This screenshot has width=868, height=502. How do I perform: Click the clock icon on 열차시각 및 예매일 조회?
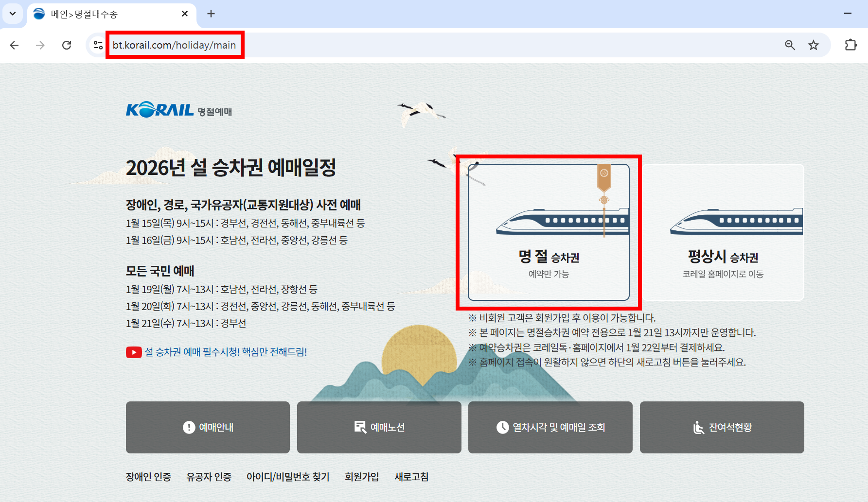tap(504, 427)
